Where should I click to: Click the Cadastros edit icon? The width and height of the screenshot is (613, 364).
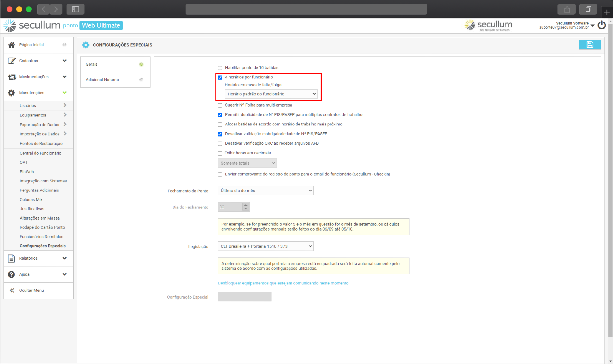(x=12, y=61)
